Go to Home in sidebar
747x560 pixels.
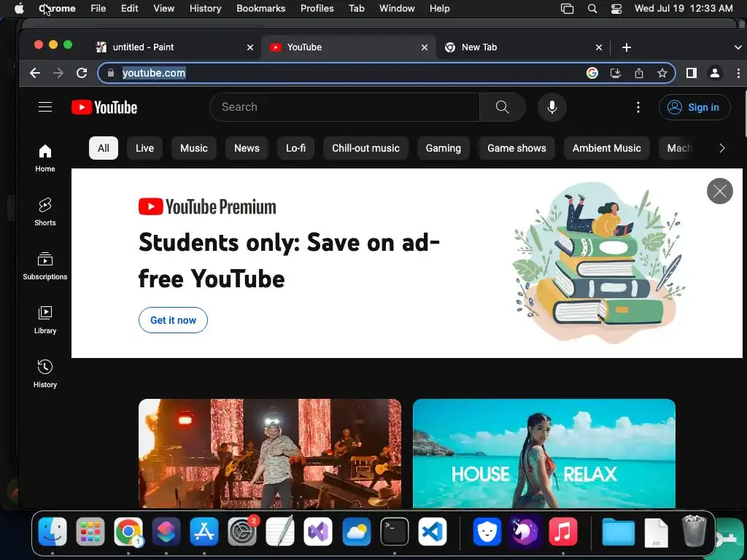45,158
